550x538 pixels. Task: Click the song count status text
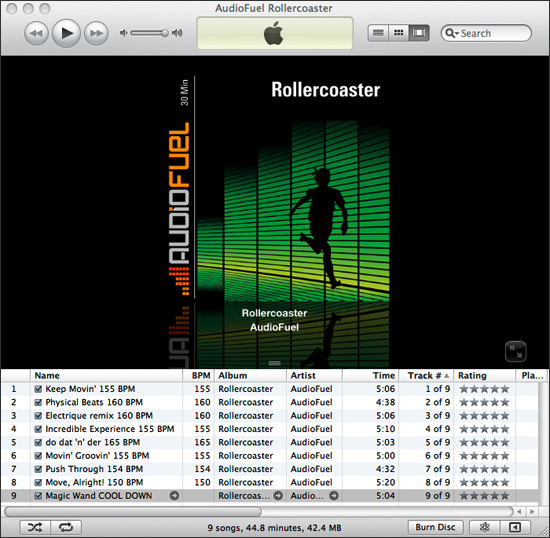click(x=274, y=527)
